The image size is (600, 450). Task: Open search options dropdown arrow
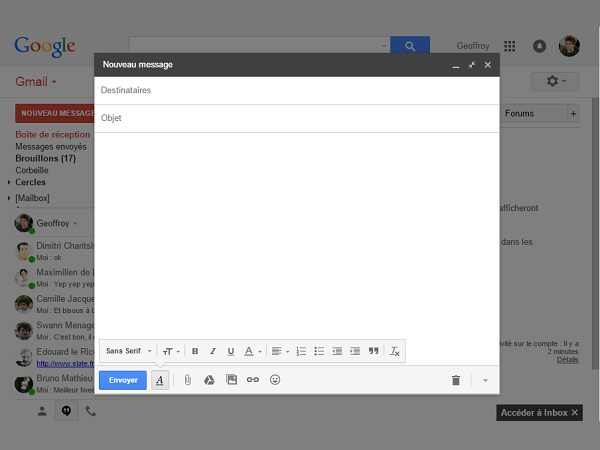[383, 46]
